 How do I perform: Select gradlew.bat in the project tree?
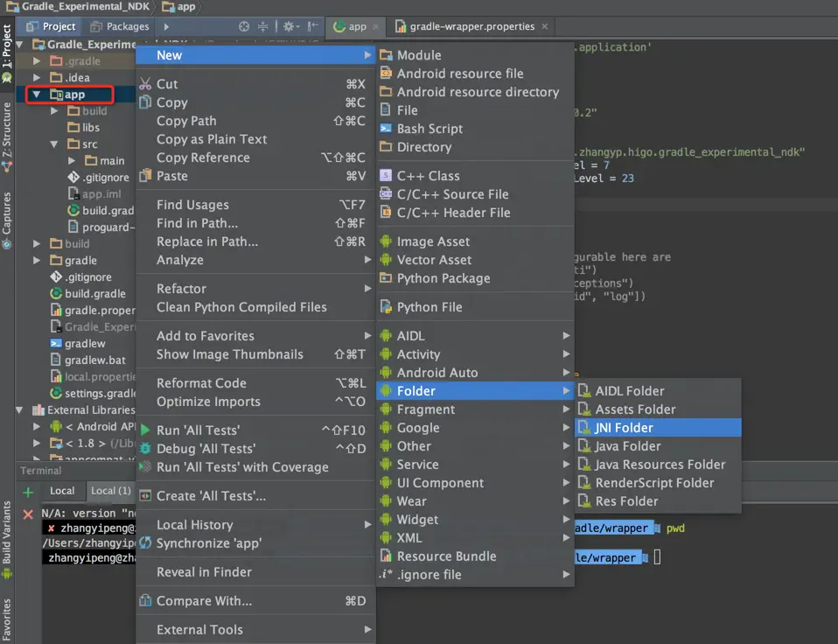click(88, 360)
